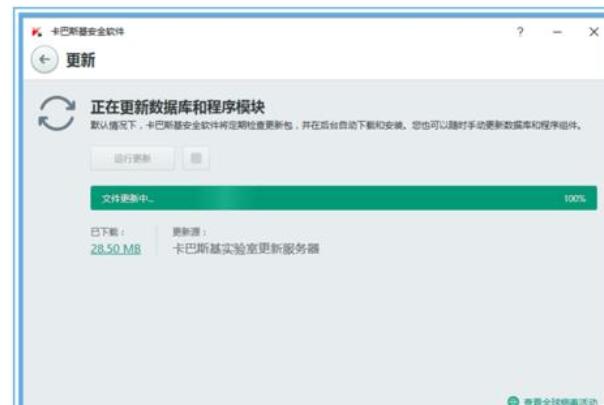This screenshot has width=604, height=405.
Task: Click the Kaspersky logo icon in title bar
Action: click(x=37, y=32)
